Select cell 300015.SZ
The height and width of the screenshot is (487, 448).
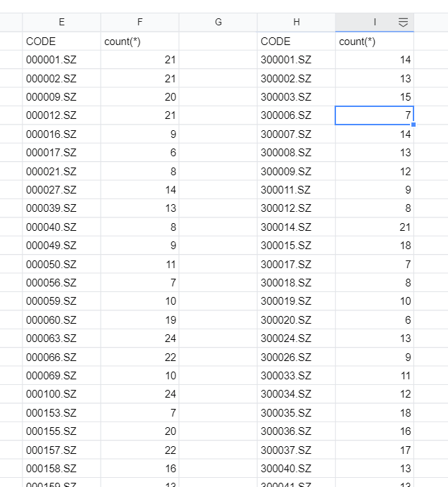coord(297,246)
